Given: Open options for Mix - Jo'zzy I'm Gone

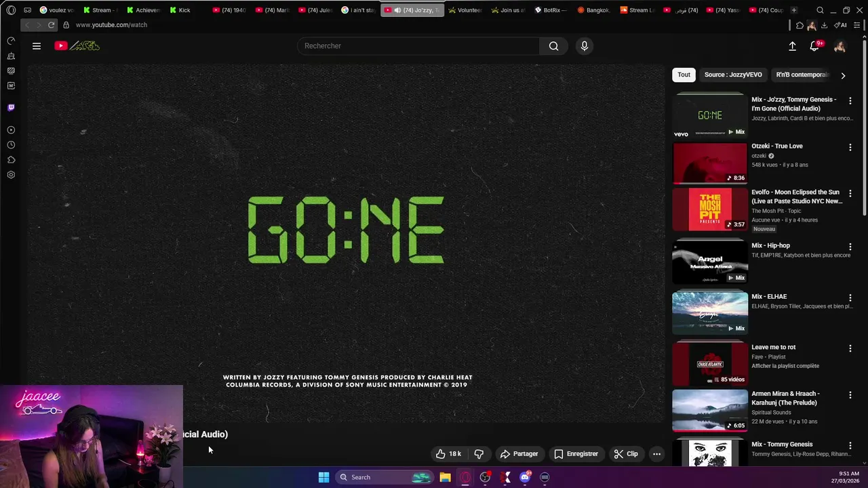Looking at the screenshot, I should (850, 100).
